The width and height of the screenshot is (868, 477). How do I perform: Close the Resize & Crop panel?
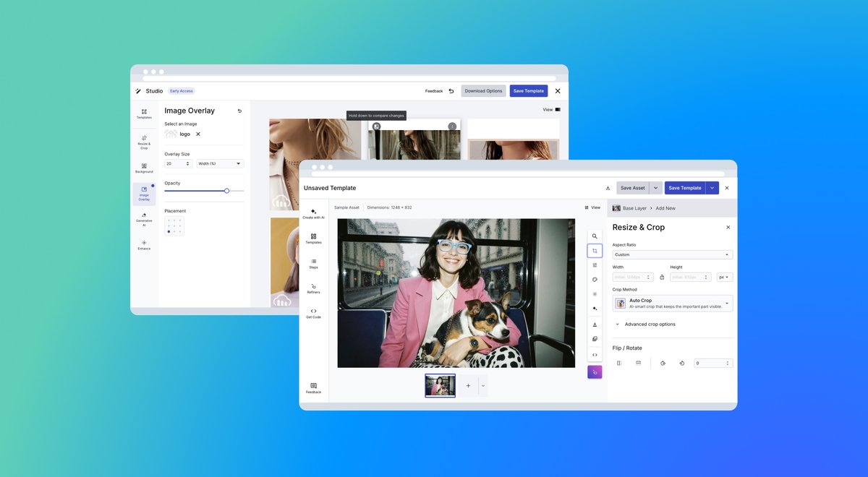tap(728, 227)
